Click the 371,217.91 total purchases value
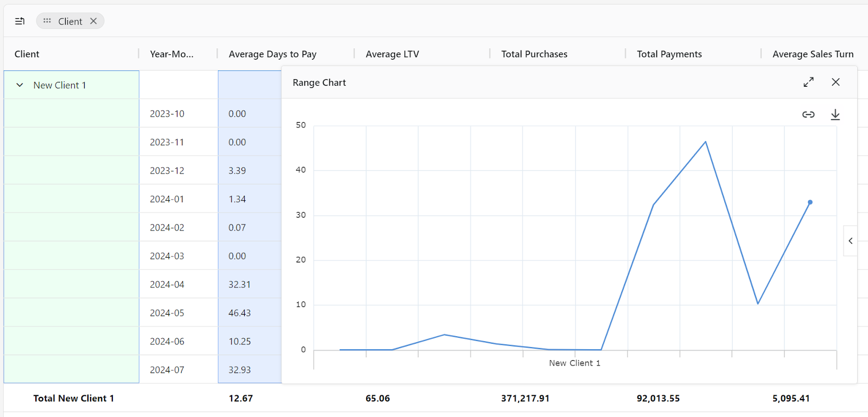 (525, 398)
